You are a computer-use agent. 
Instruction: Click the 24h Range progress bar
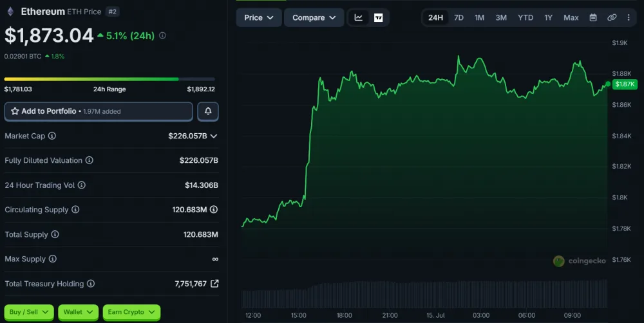(109, 79)
